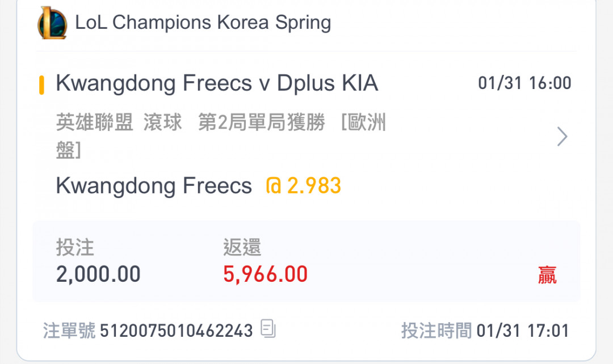Expand bet details with the right chevron
The image size is (613, 364).
[562, 137]
